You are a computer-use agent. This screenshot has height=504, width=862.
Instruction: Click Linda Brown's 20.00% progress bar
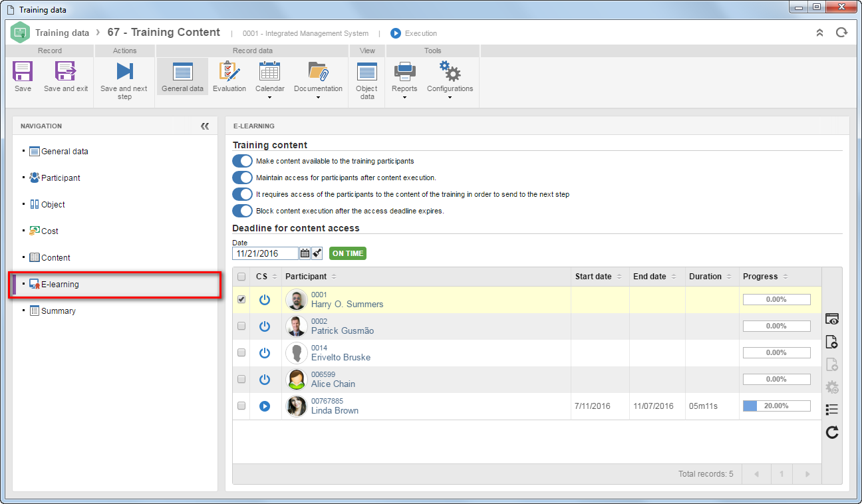(x=776, y=406)
